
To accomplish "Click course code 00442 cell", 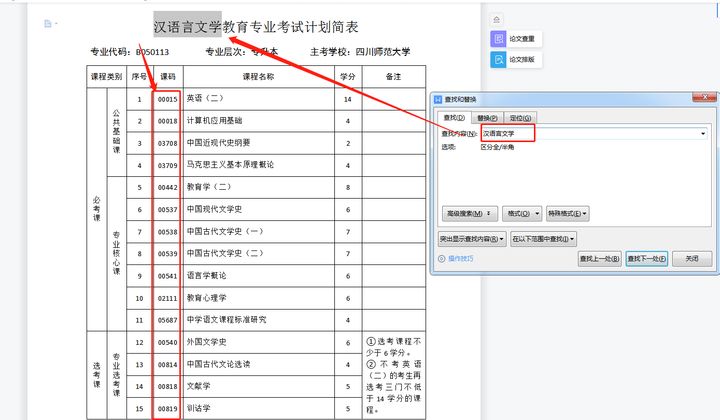I will 168,187.
